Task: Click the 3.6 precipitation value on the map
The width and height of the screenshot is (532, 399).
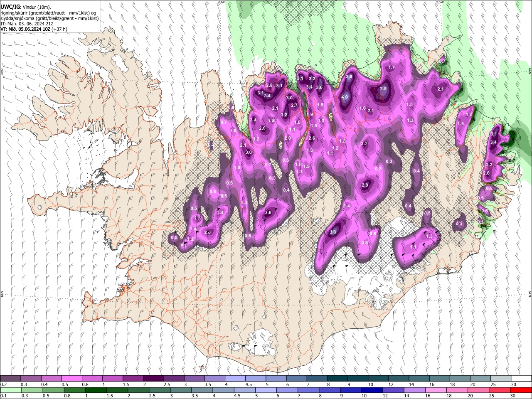Action: point(319,87)
